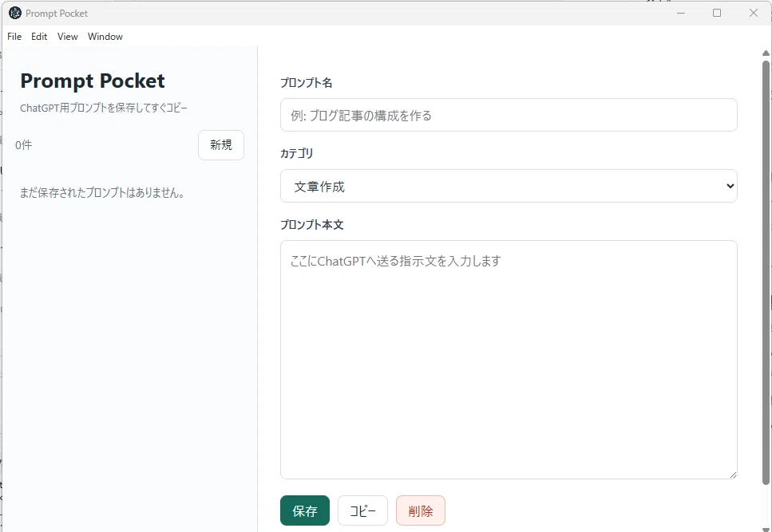Close the Prompt Pocket window
Viewport: 772px width, 532px height.
[x=754, y=14]
